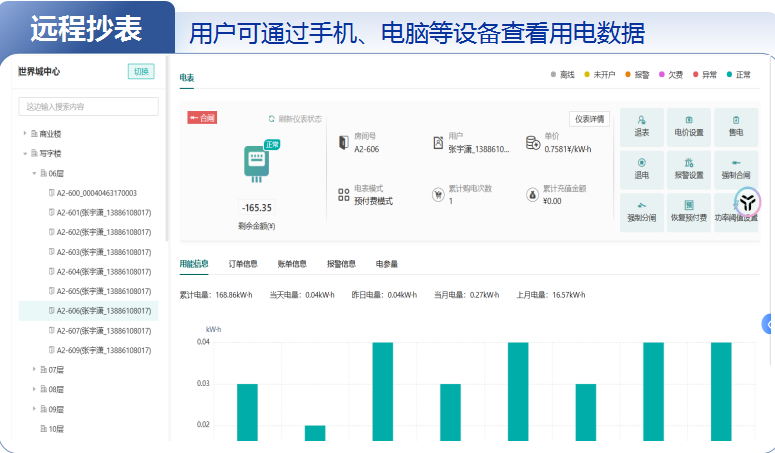Screen dimensions: 775x453
Task: Click the 售电 sell electricity tile
Action: [x=735, y=127]
